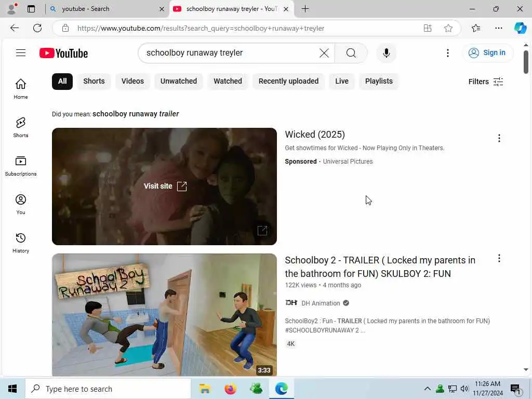Open more options for the Wicked ad
532x399 pixels.
point(499,138)
